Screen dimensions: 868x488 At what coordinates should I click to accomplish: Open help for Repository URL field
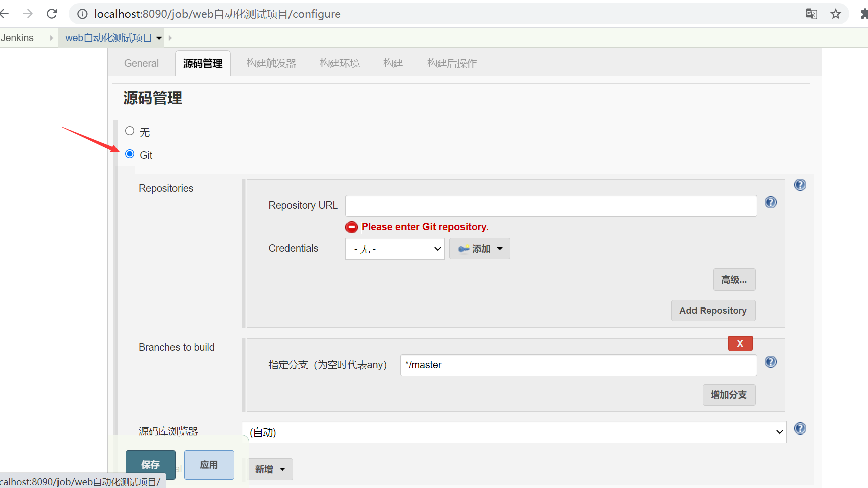[x=771, y=202]
